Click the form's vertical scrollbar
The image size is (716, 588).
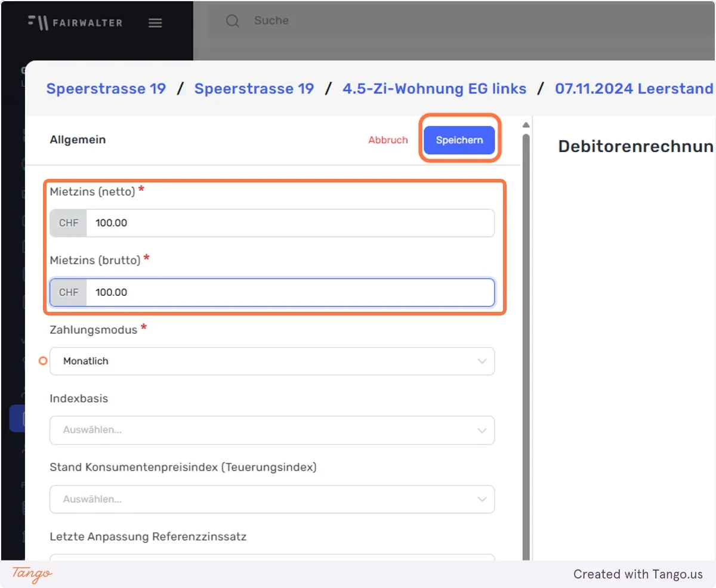526,346
